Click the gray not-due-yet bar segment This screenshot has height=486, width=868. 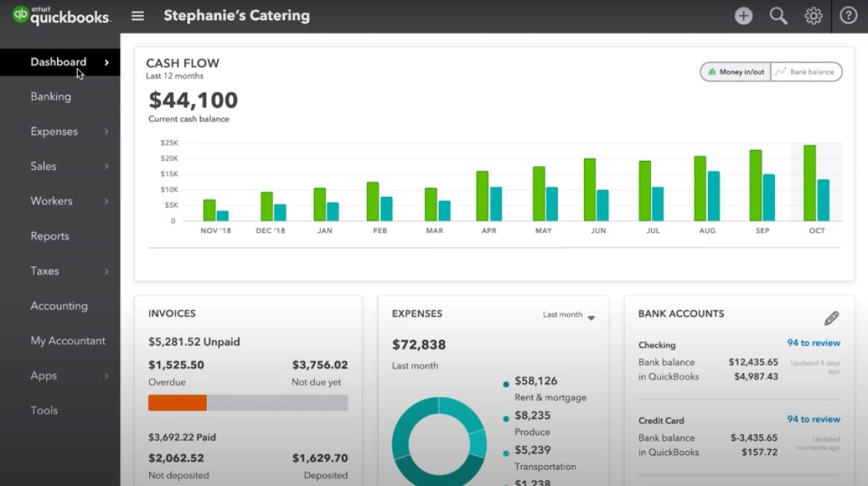coord(277,402)
